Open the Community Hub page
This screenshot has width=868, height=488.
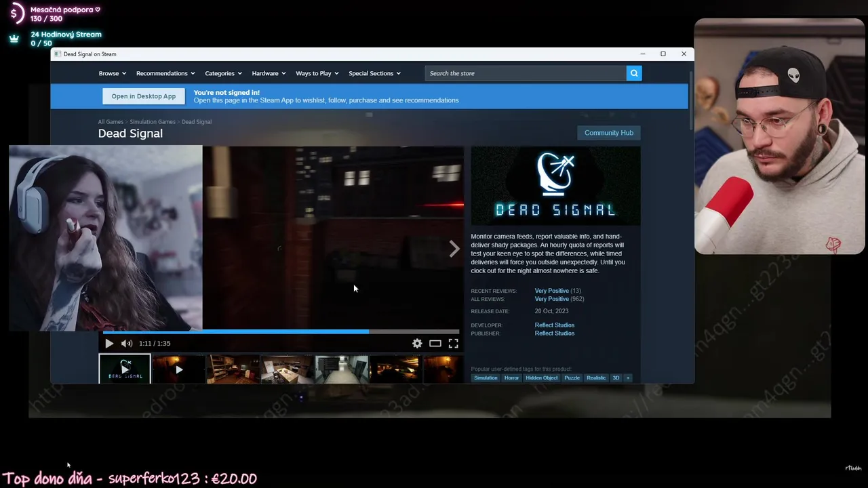pos(609,133)
